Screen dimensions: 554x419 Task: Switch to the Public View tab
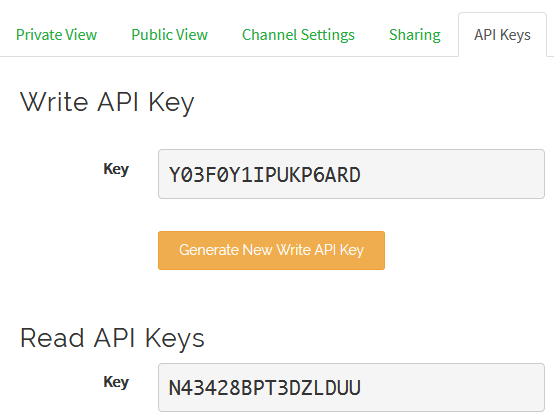pos(169,35)
